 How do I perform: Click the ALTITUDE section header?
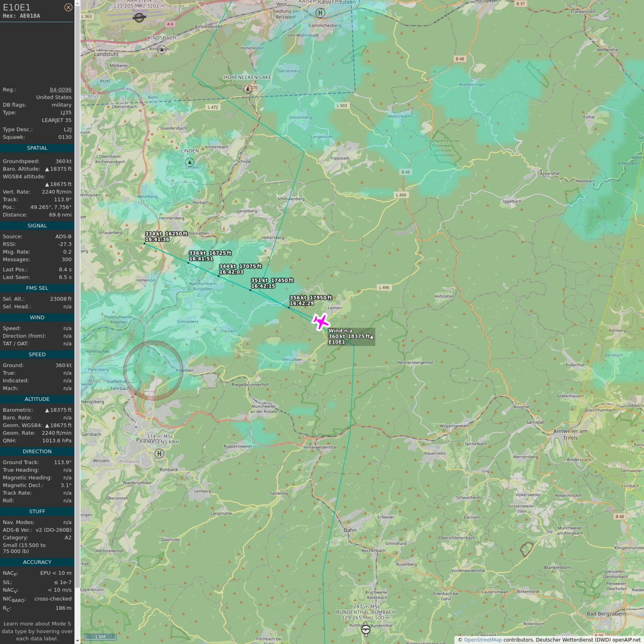coord(37,399)
